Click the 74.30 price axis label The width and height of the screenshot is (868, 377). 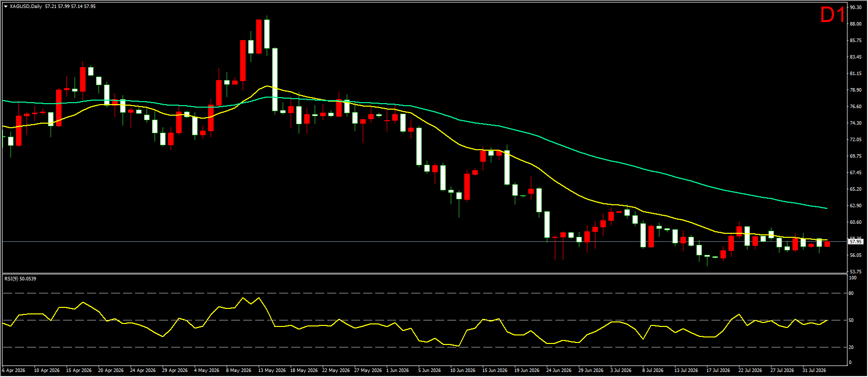855,123
